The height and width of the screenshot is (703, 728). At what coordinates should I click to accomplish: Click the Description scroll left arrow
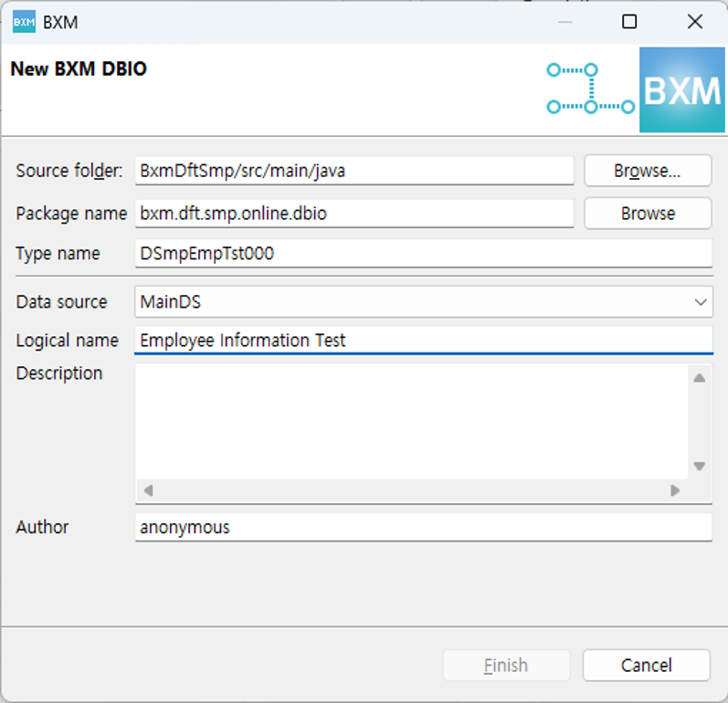pos(149,490)
